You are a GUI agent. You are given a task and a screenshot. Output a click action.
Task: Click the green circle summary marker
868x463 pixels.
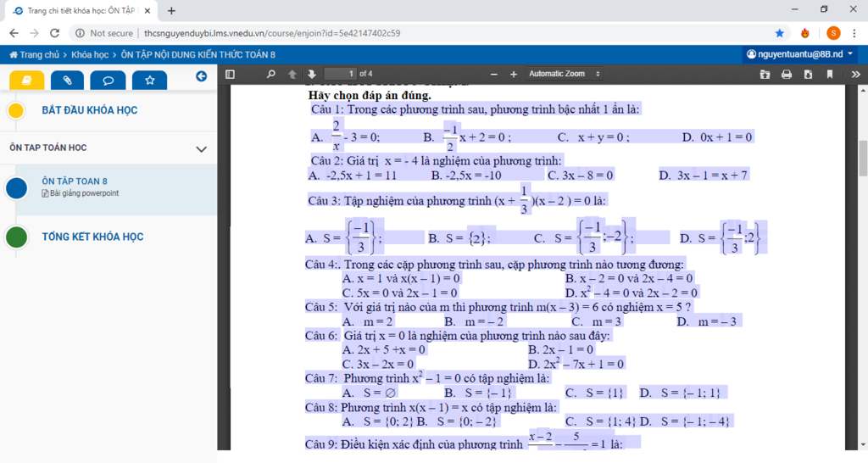click(x=17, y=237)
